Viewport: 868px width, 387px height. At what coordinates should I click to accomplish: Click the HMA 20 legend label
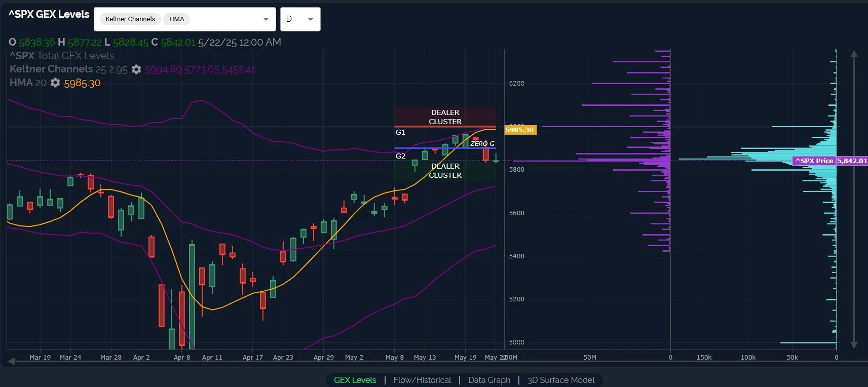pyautogui.click(x=28, y=83)
